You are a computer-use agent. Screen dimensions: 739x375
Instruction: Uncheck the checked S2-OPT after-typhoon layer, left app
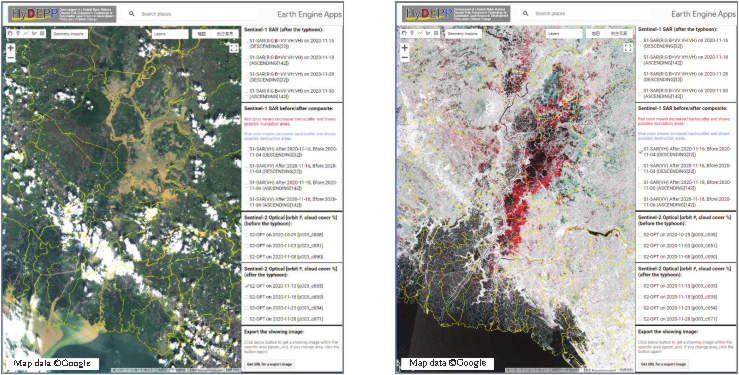point(247,286)
